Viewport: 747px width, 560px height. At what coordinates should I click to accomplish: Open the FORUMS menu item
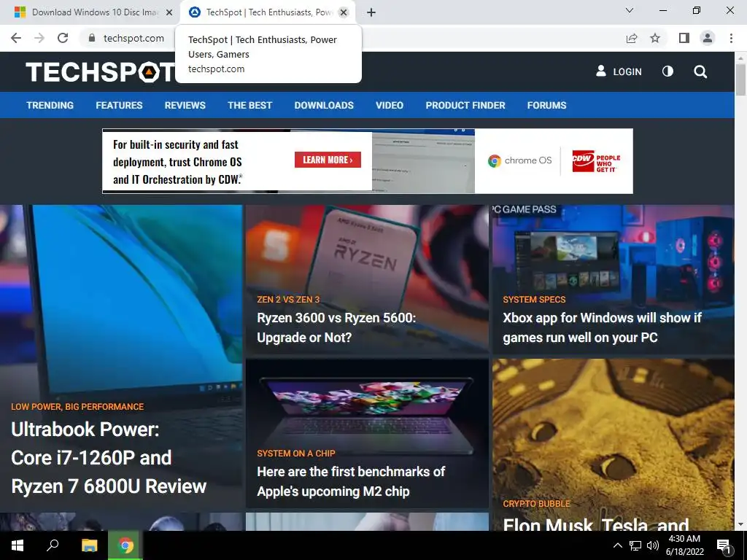tap(547, 105)
